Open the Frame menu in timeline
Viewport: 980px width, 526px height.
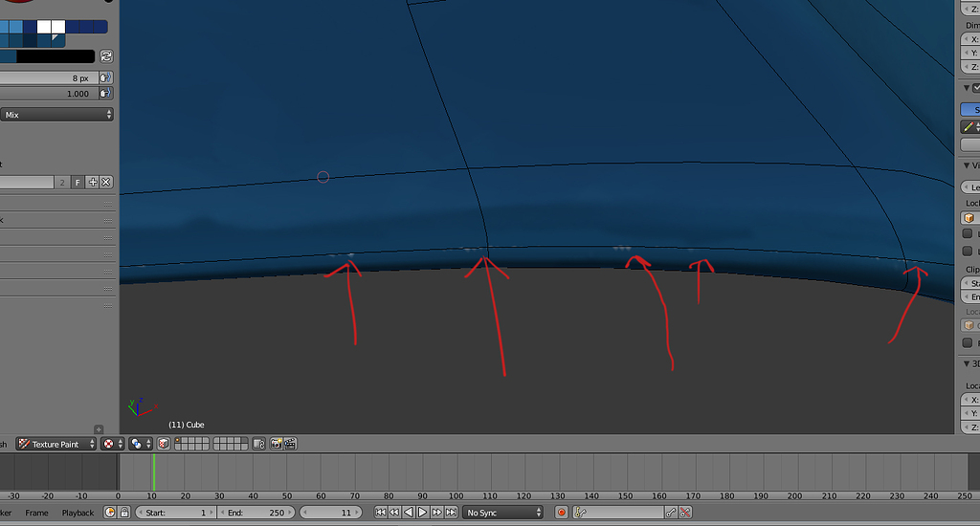click(37, 513)
